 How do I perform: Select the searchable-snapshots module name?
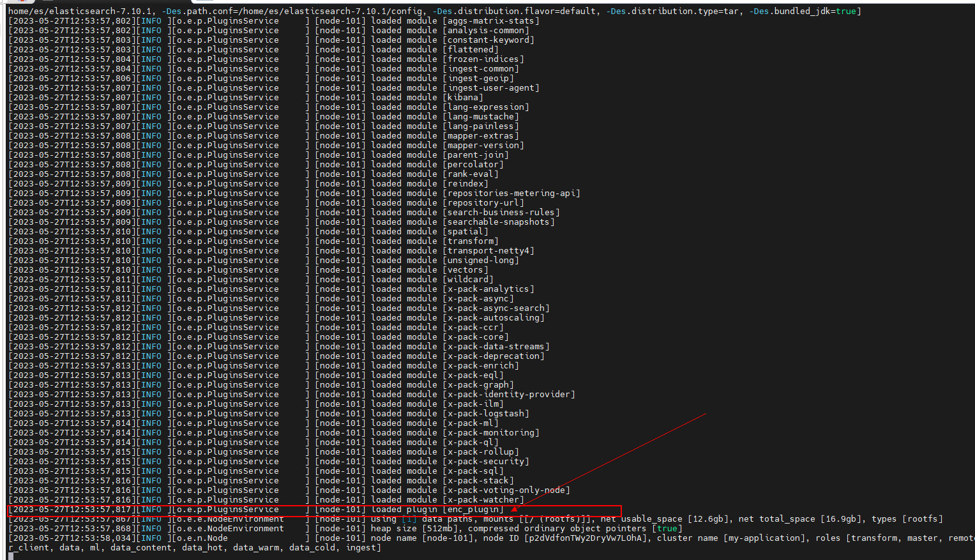point(499,222)
